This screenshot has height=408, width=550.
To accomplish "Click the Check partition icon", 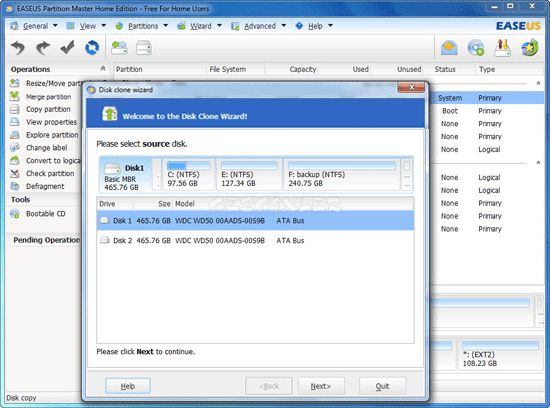I will (15, 173).
